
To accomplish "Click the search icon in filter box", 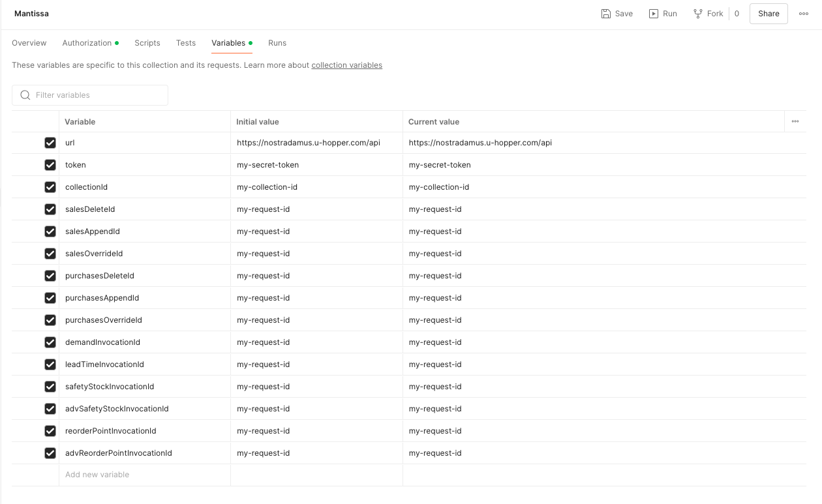I will pos(25,95).
